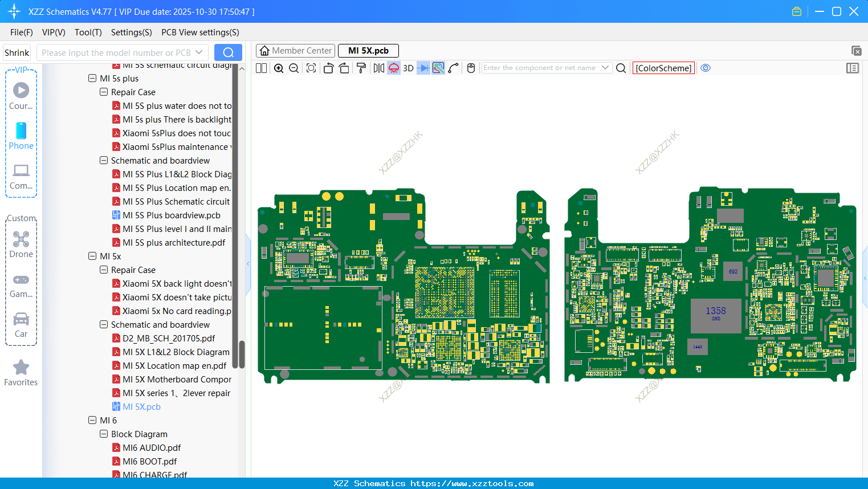Click the zoom in magnifier icon
Viewport: 868px width, 489px height.
pos(279,68)
